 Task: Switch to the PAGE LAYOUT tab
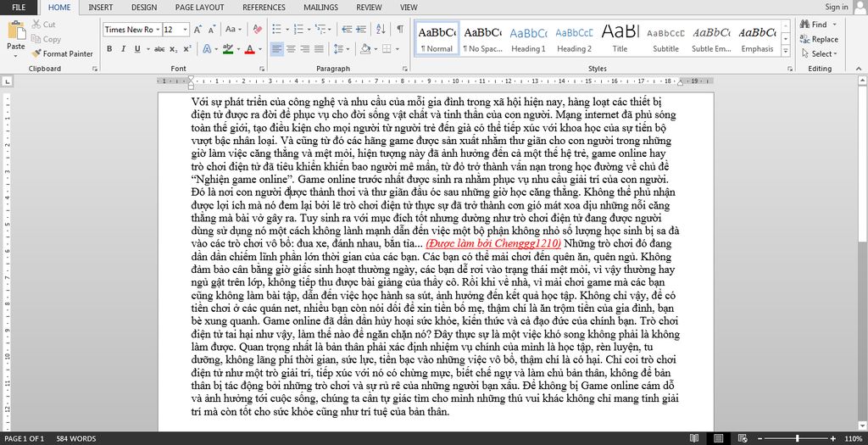point(199,7)
